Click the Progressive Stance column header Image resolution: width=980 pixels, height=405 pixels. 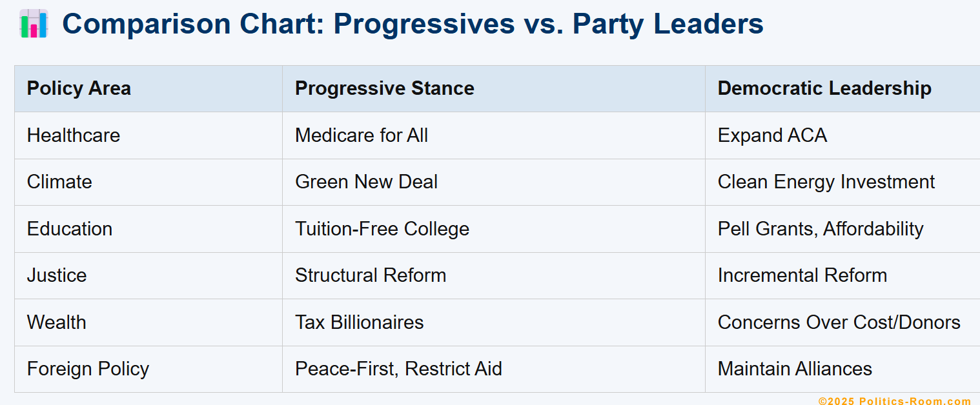[494, 89]
